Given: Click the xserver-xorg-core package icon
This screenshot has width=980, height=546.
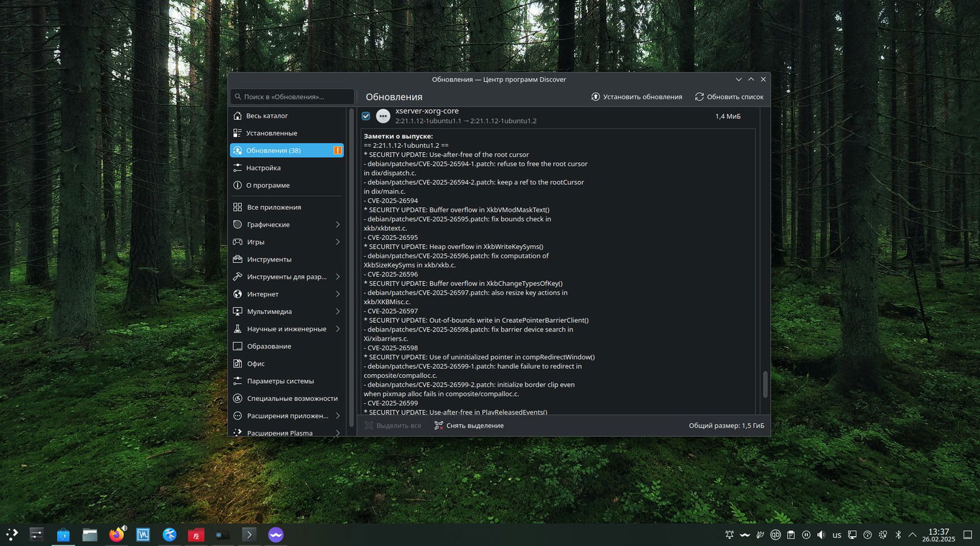Looking at the screenshot, I should pos(383,116).
